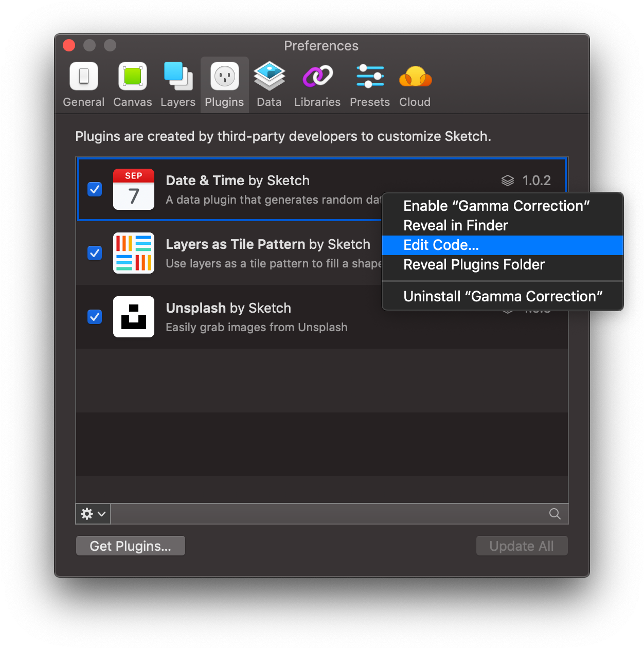
Task: Toggle the Unsplash plugin checkbox
Action: [95, 317]
